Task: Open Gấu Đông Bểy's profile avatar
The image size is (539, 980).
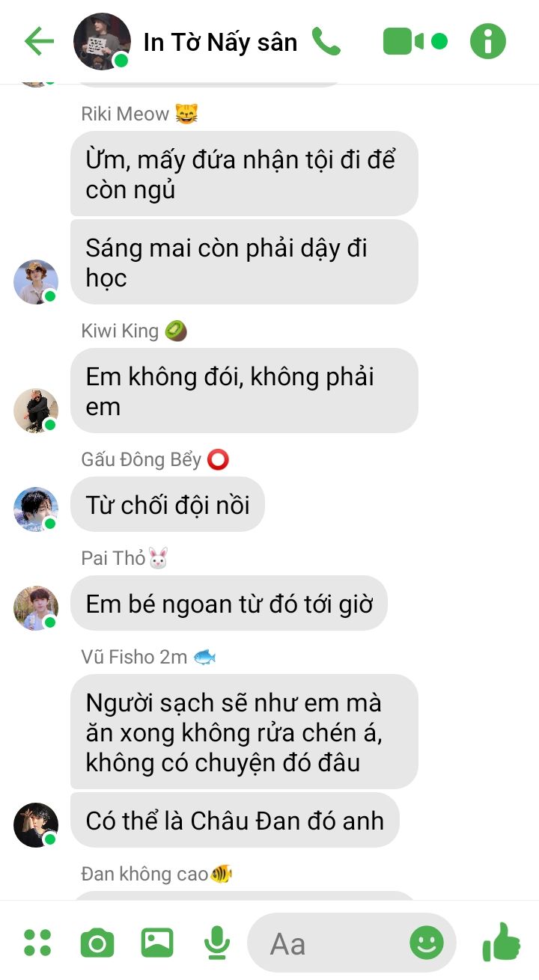Action: pos(36,509)
